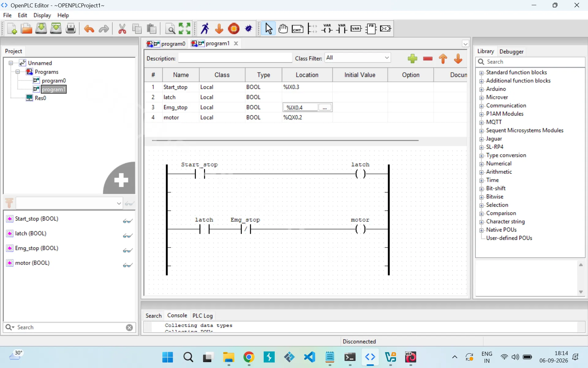The height and width of the screenshot is (368, 588).
Task: Insert a connection with the arrow box icon
Action: [386, 29]
